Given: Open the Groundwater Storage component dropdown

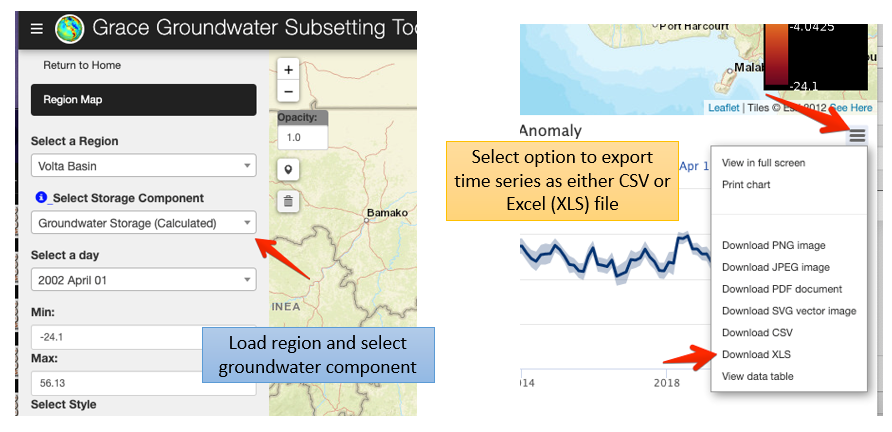Looking at the screenshot, I should (x=143, y=223).
